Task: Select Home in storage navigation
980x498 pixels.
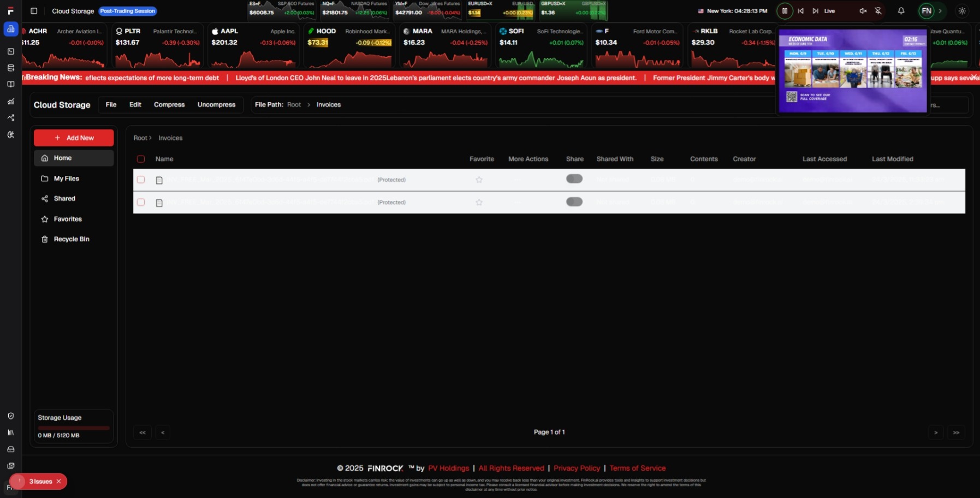Action: (x=74, y=158)
